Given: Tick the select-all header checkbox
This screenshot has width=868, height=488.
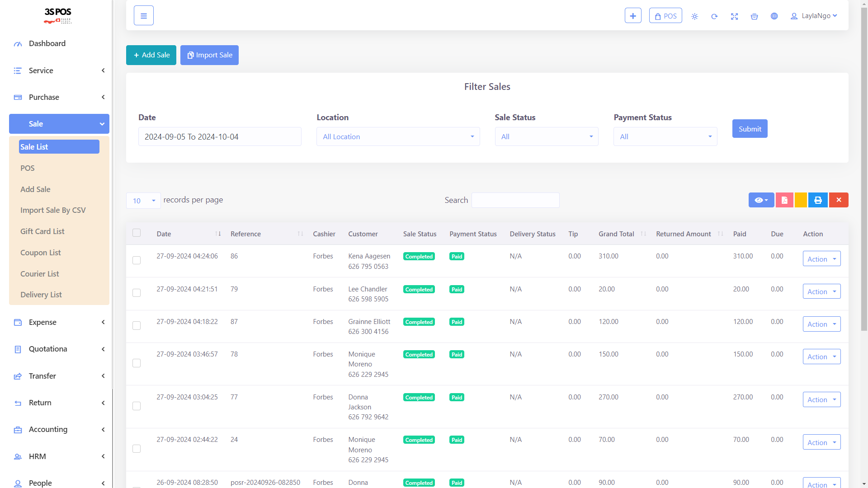Looking at the screenshot, I should [x=137, y=233].
